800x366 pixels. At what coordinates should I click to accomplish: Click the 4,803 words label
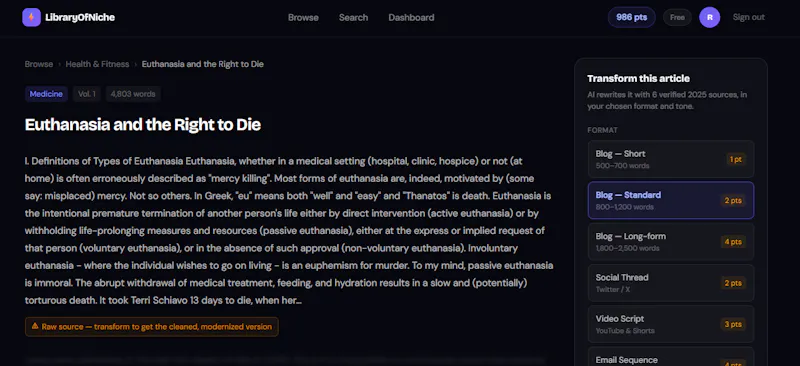tap(133, 94)
